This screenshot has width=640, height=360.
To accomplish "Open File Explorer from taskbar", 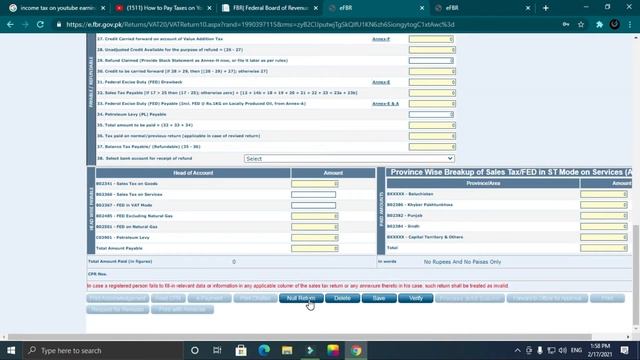I will pyautogui.click(x=287, y=350).
